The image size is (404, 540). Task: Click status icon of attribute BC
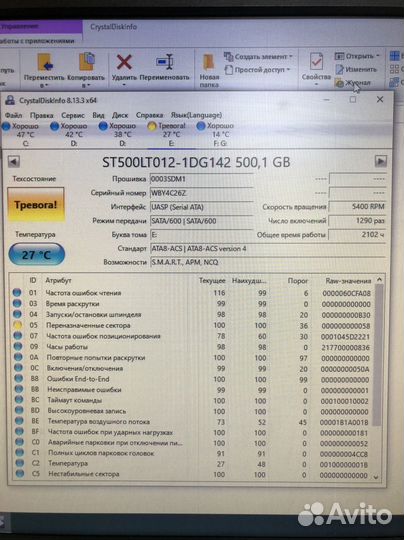tap(19, 400)
